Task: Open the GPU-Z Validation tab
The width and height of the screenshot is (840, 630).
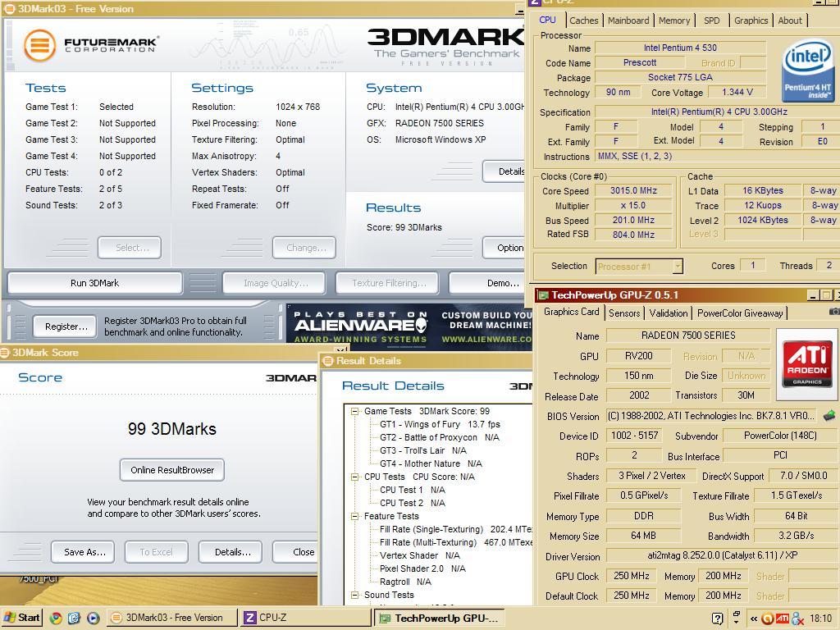Action: pyautogui.click(x=668, y=313)
